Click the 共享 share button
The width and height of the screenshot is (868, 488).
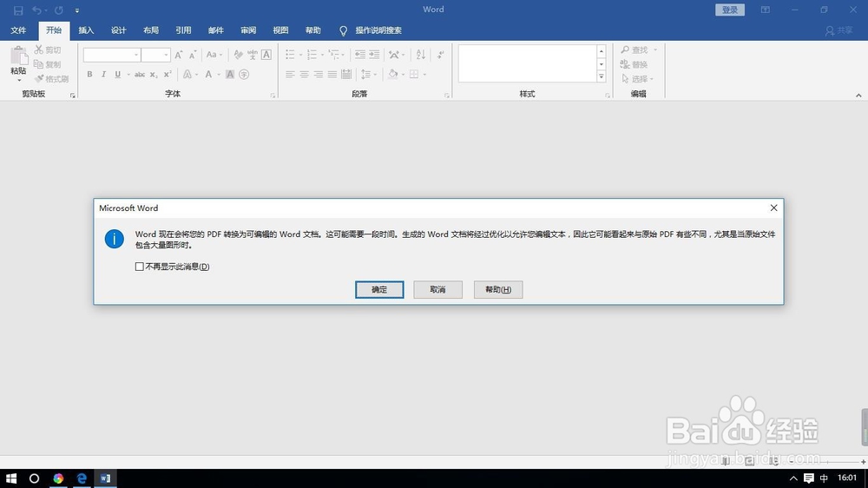(838, 31)
